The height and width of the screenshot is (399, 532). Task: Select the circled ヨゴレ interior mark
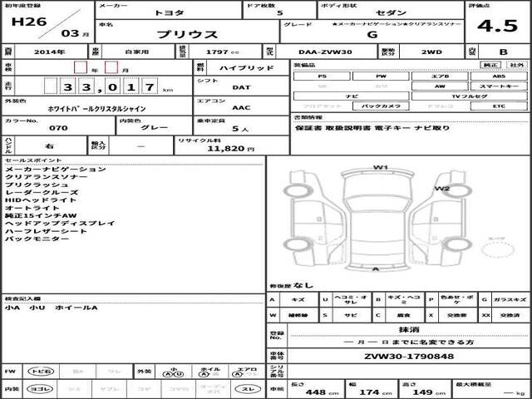pyautogui.click(x=41, y=389)
